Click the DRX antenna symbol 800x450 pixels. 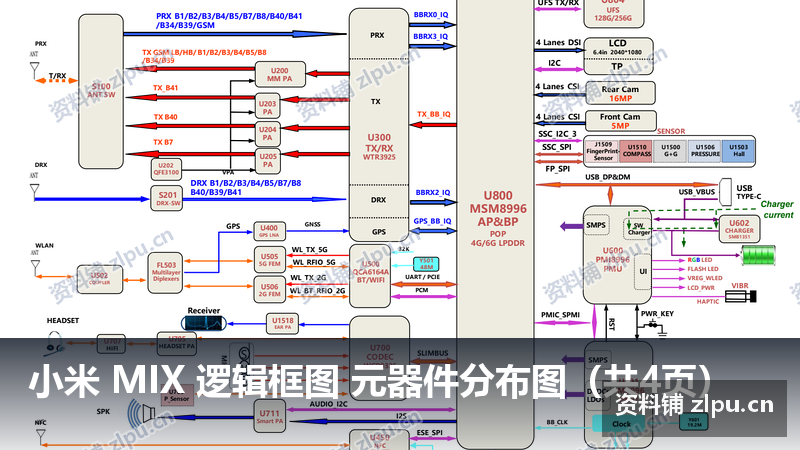coord(35,191)
